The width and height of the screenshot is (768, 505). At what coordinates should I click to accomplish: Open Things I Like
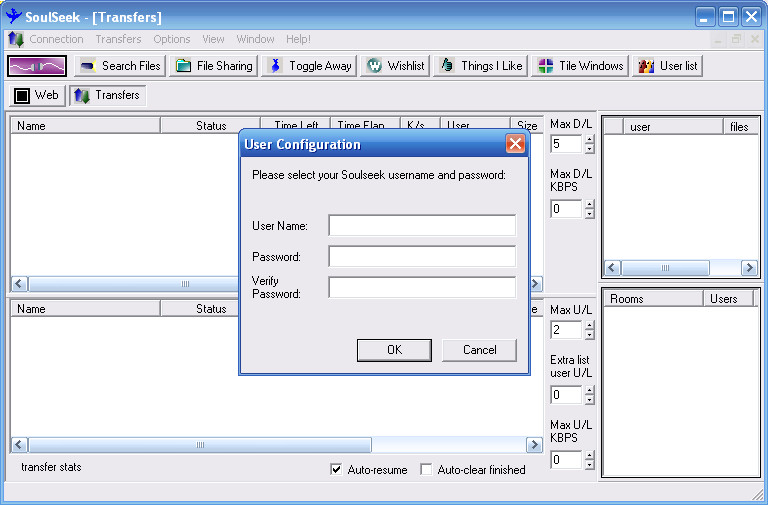click(x=480, y=66)
